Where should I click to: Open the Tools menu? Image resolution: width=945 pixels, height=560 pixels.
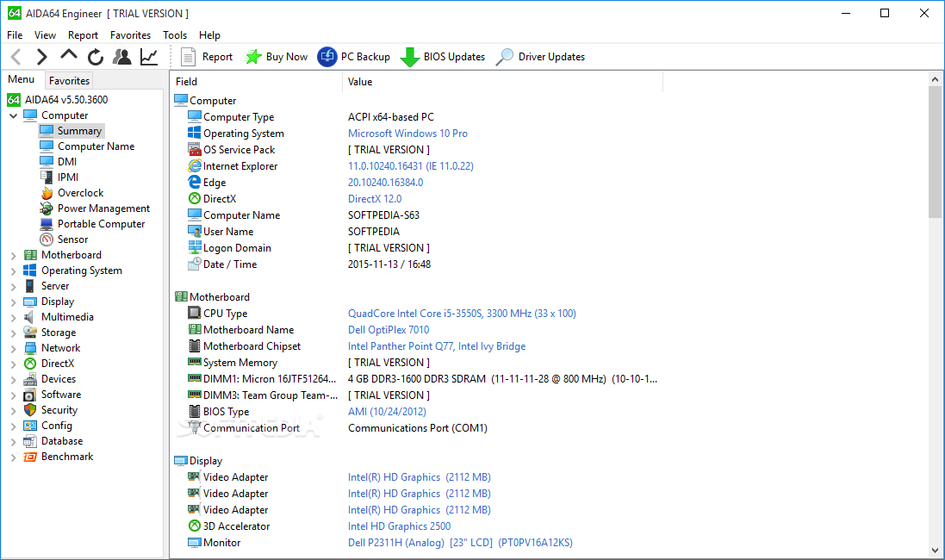point(175,35)
